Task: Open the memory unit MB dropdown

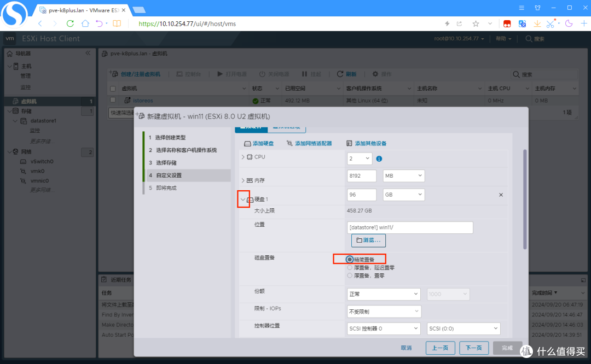Action: point(404,176)
